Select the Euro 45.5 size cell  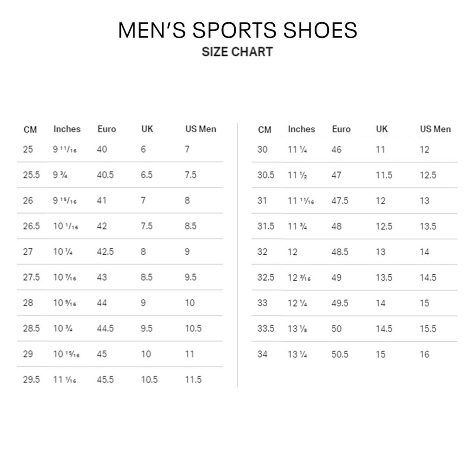pyautogui.click(x=106, y=379)
